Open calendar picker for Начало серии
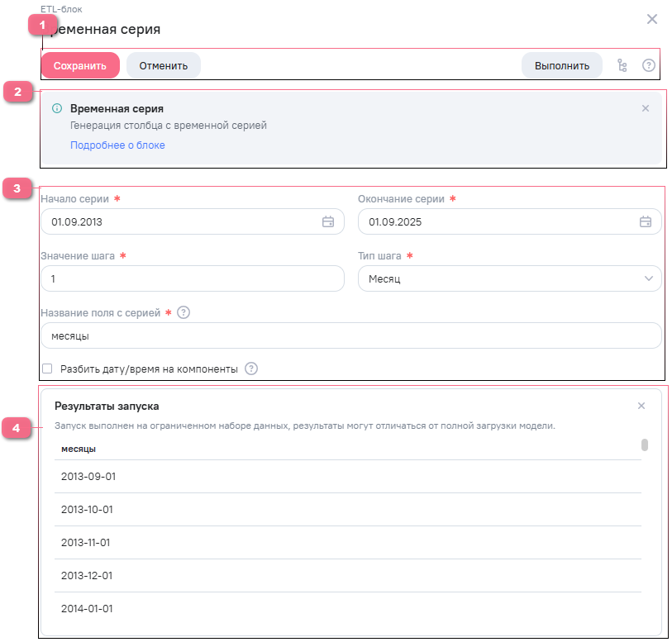672x642 pixels. click(x=328, y=221)
